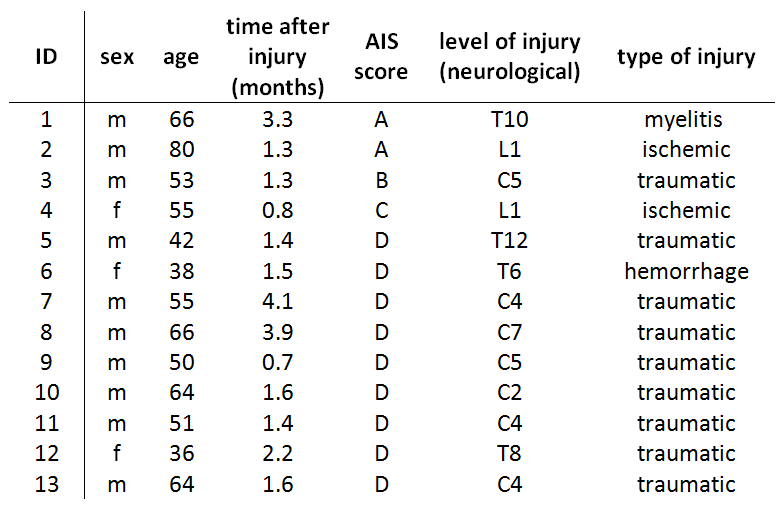Select the age value 36
779x509 pixels.
[181, 454]
